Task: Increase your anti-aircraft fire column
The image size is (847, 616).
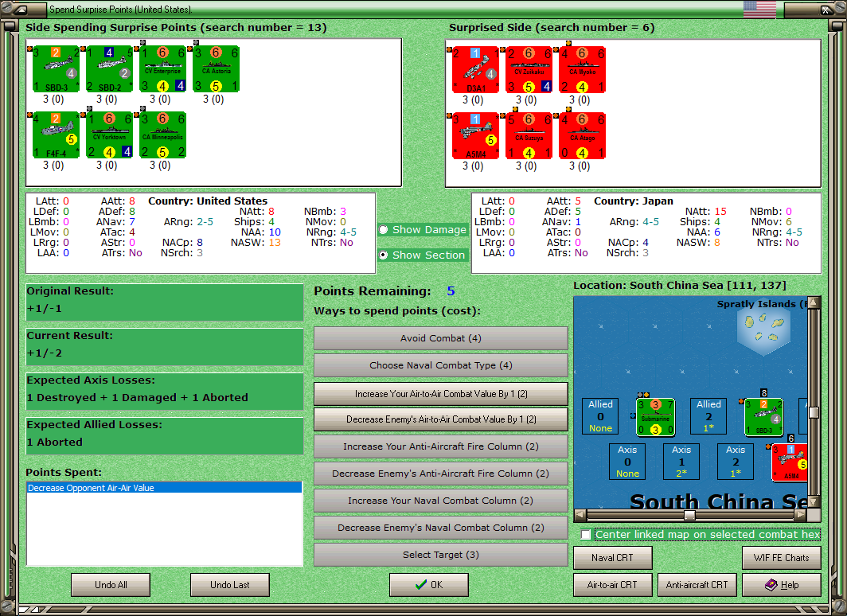Action: click(x=441, y=446)
